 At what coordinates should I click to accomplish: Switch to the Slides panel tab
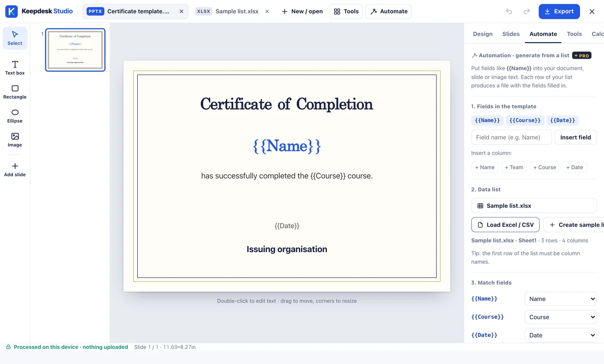pos(511,34)
